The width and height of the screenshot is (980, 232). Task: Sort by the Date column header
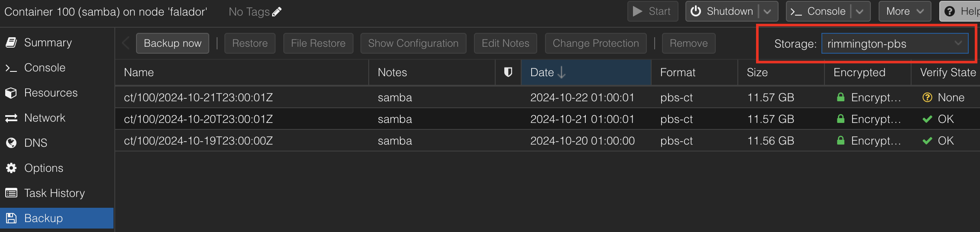click(x=586, y=72)
